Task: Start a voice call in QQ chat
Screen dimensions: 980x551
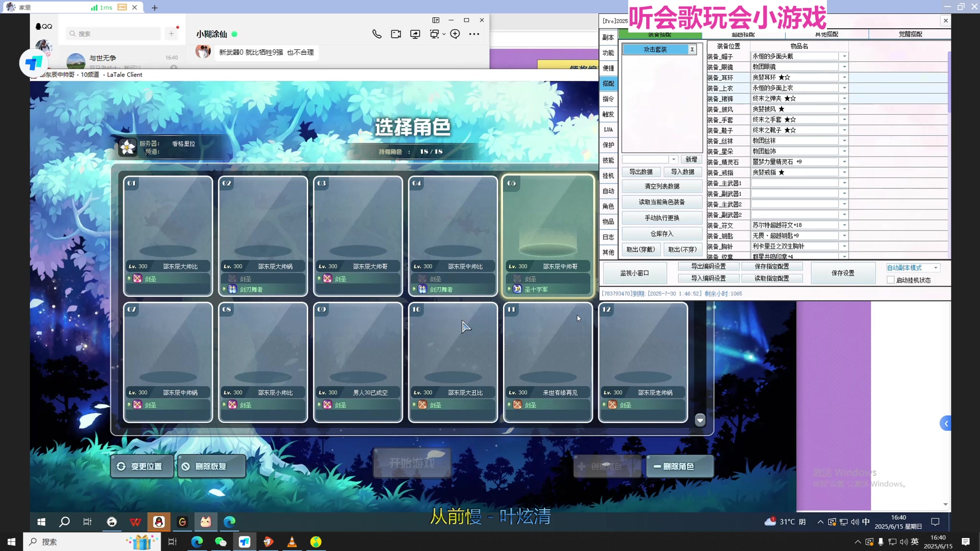Action: [x=377, y=34]
